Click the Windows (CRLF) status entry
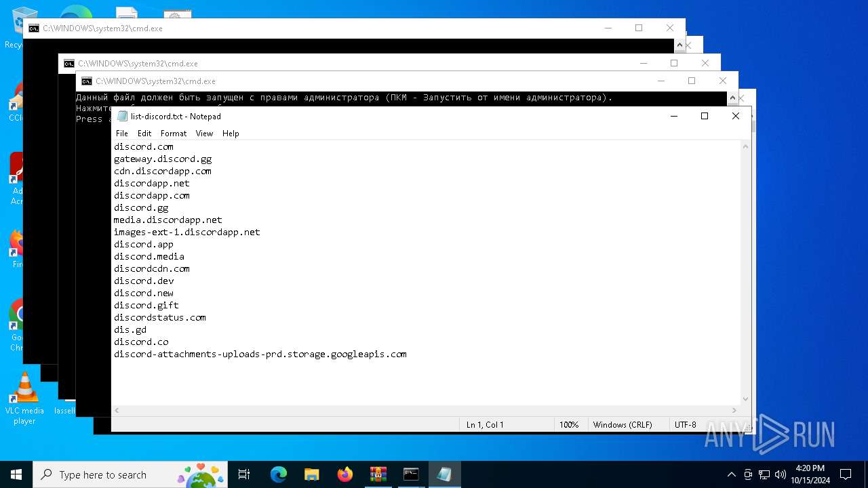This screenshot has width=868, height=488. [623, 425]
